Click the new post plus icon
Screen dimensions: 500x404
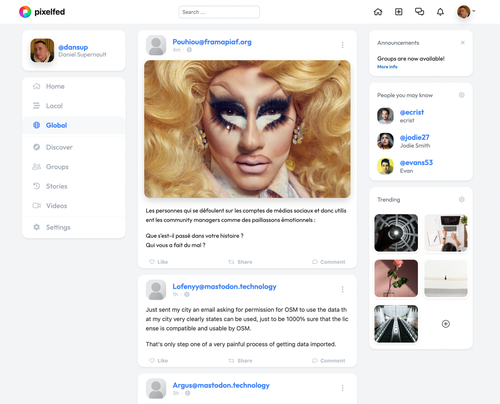399,12
